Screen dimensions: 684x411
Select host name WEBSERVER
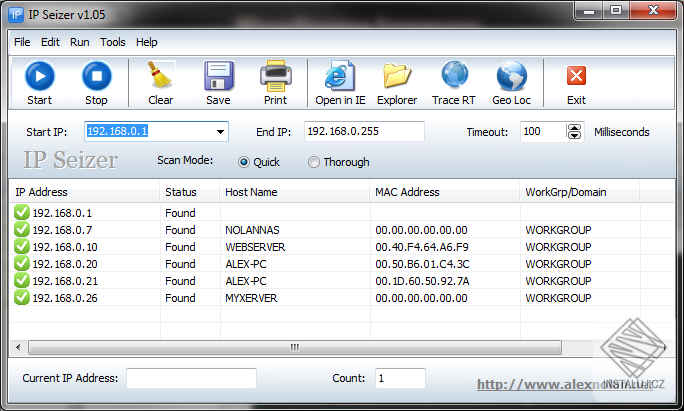coord(255,247)
